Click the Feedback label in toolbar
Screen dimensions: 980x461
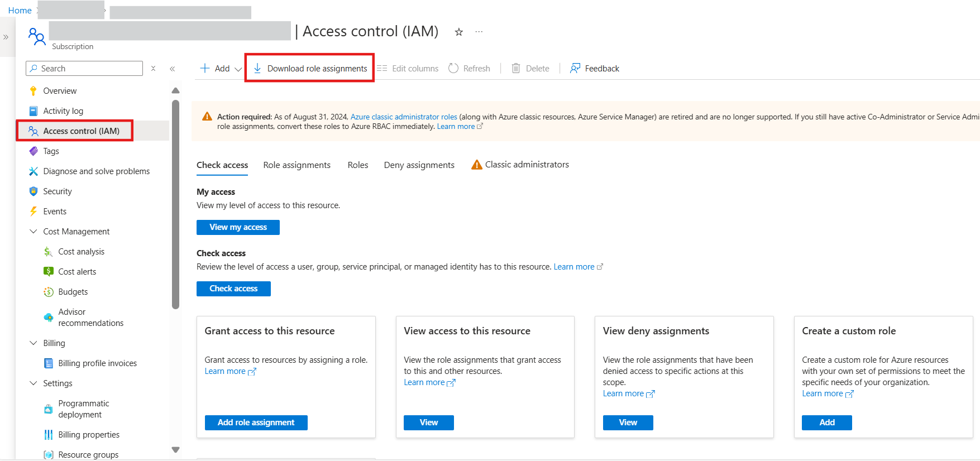[602, 69]
